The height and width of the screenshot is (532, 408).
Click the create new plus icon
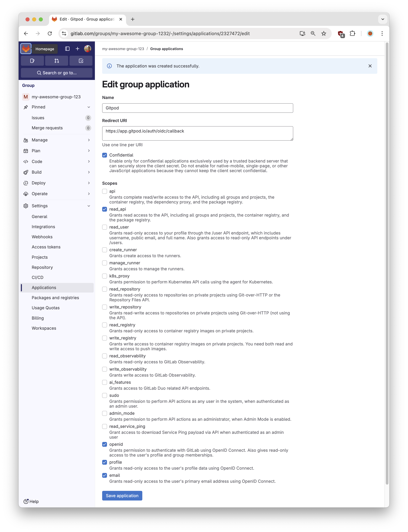pos(77,49)
